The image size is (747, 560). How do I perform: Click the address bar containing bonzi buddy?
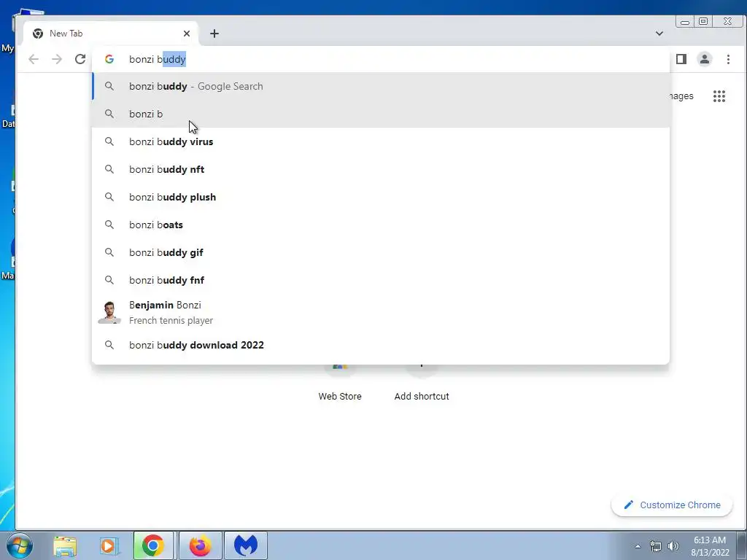pos(381,59)
